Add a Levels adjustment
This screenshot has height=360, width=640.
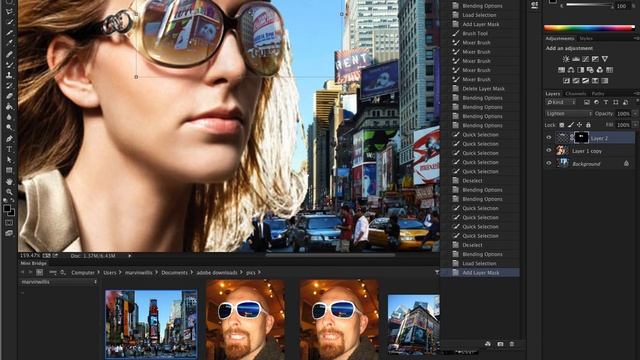(x=576, y=59)
